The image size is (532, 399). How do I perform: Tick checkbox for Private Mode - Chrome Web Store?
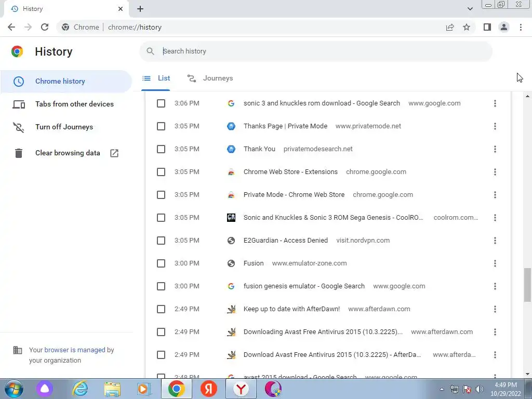pos(161,195)
